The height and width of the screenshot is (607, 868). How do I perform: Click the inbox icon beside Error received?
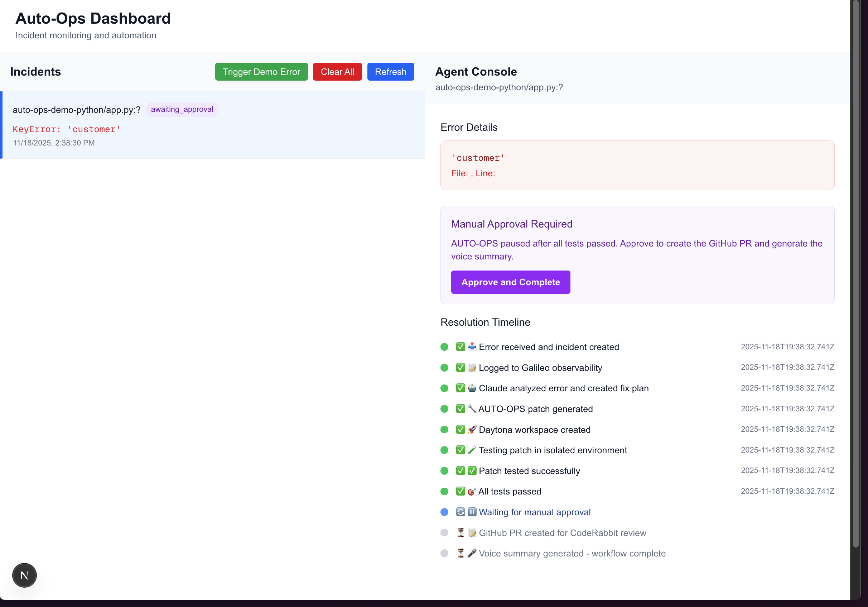472,347
